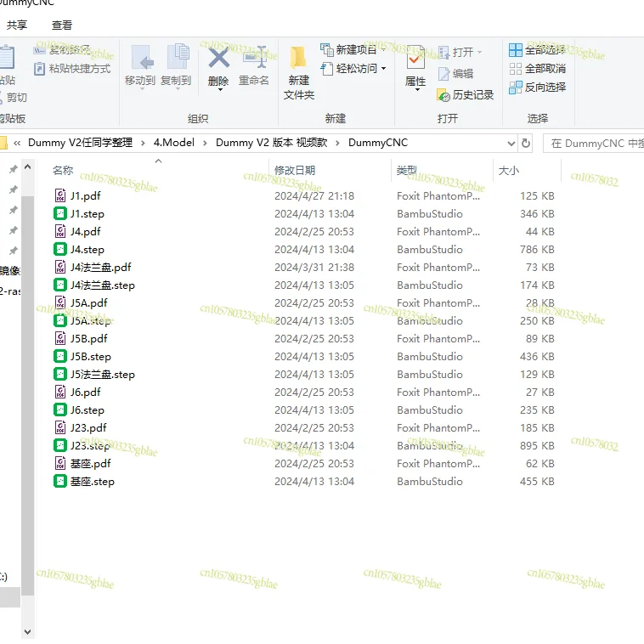This screenshot has height=644, width=644.
Task: Open the Properties (属性) dropdown arrow
Action: coord(417,89)
